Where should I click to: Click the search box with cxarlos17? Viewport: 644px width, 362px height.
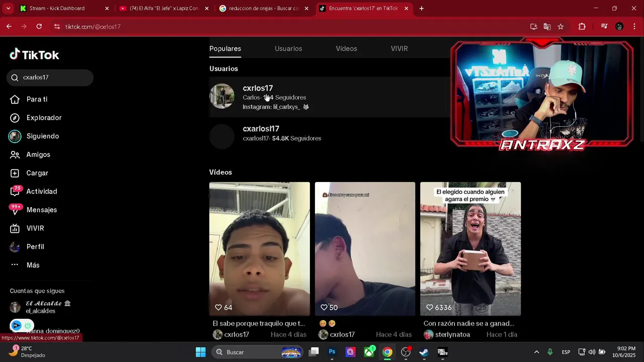tap(50, 77)
